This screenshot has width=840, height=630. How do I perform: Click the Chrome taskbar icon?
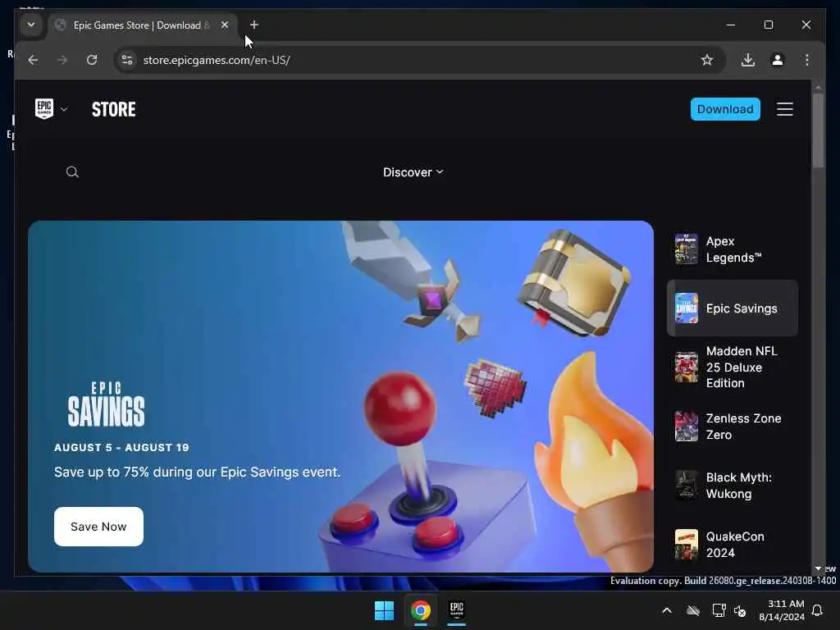click(421, 610)
